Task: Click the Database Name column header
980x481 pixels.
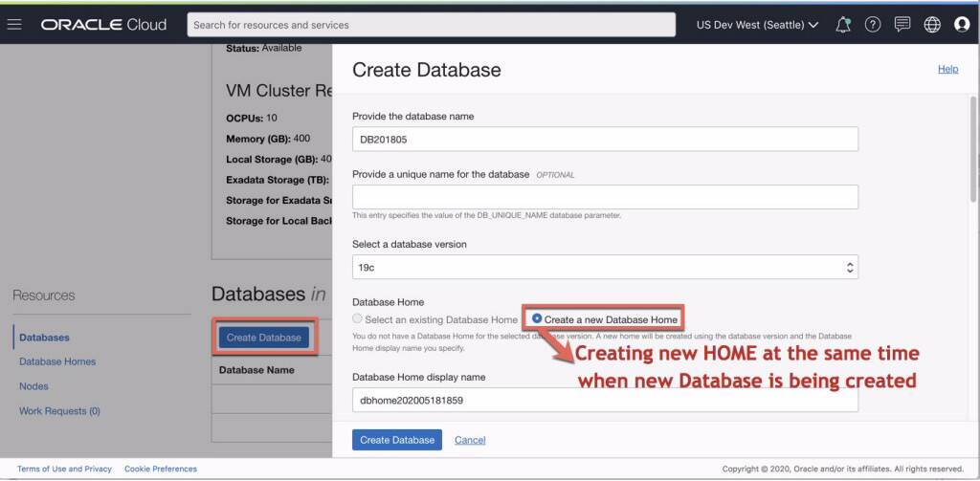Action: click(256, 370)
